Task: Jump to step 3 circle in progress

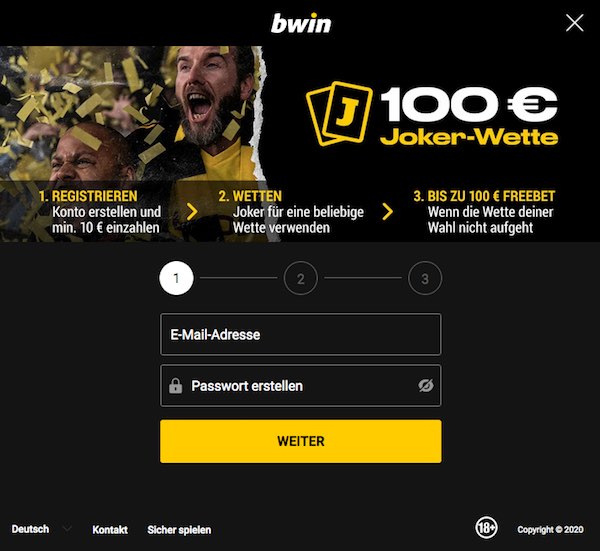Action: pos(425,278)
